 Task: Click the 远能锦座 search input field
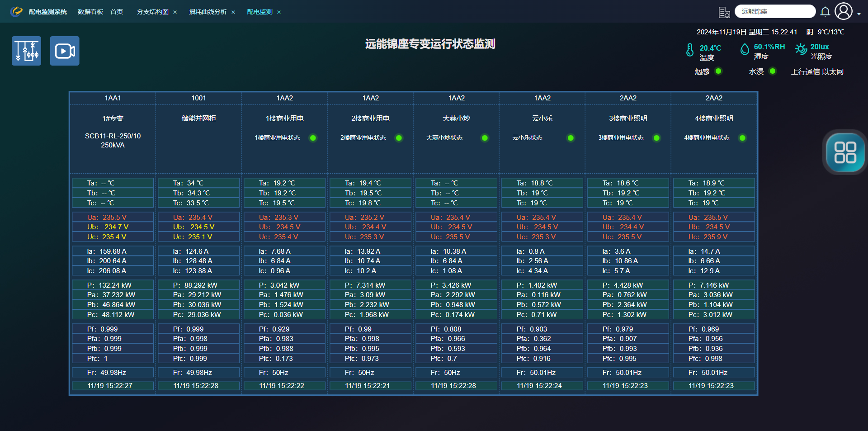[774, 11]
